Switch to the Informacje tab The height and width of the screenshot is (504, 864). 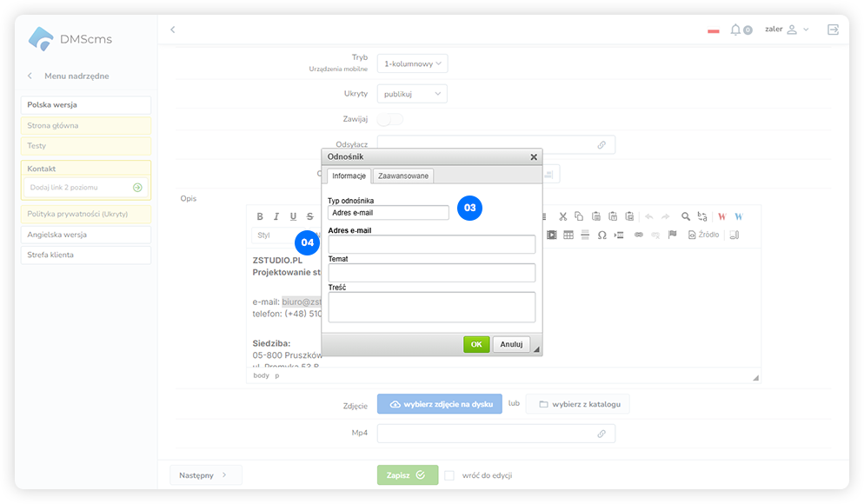(x=349, y=176)
